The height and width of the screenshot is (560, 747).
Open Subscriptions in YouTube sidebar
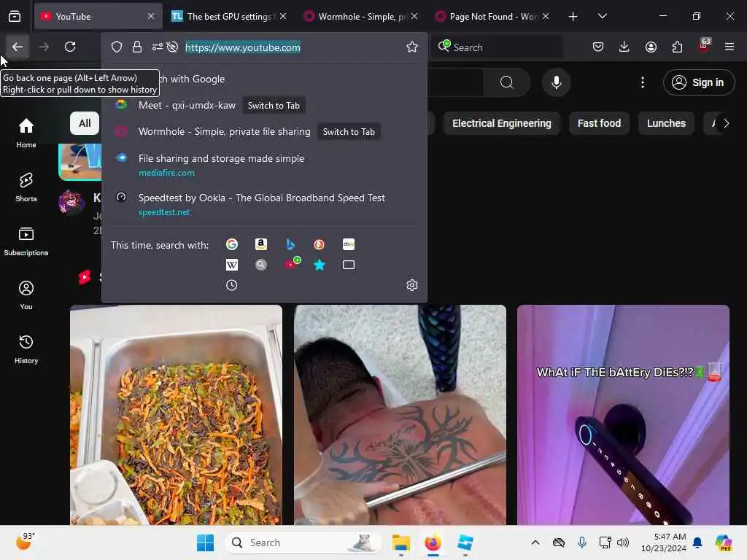point(26,241)
